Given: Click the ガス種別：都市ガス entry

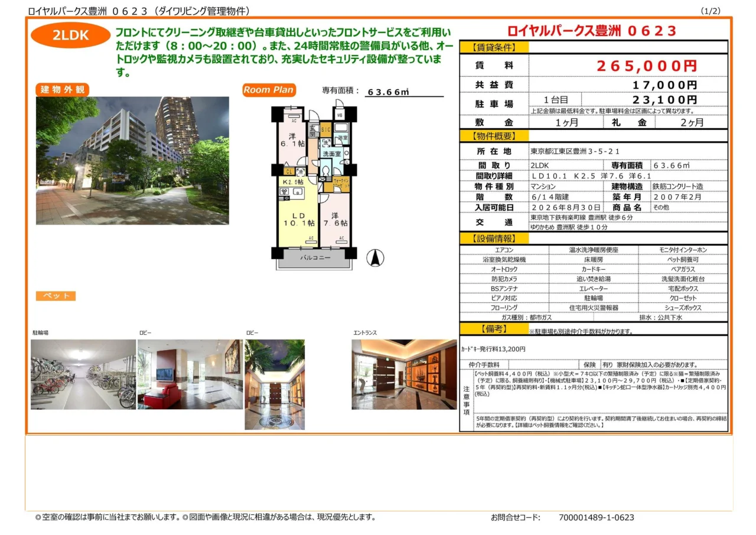Looking at the screenshot, I should click(x=526, y=318).
